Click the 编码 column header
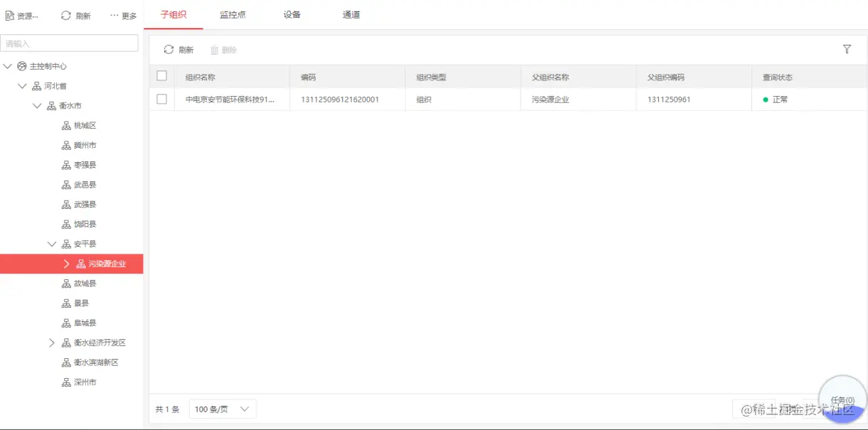 point(309,77)
